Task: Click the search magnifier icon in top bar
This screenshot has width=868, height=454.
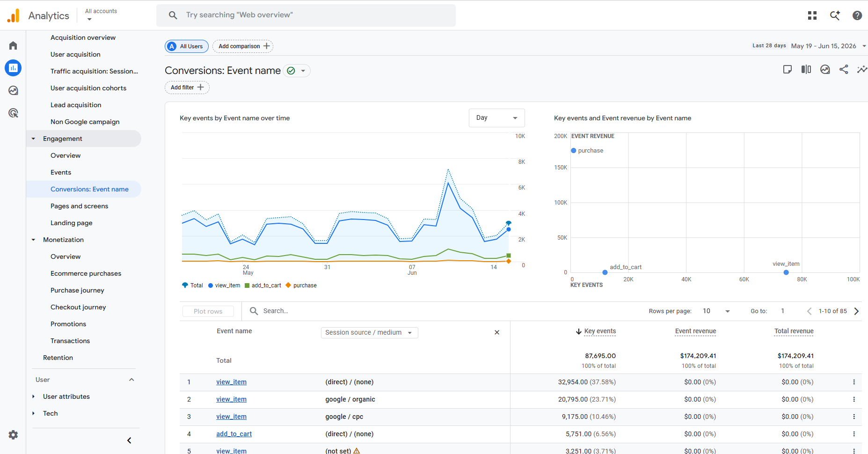Action: [173, 15]
